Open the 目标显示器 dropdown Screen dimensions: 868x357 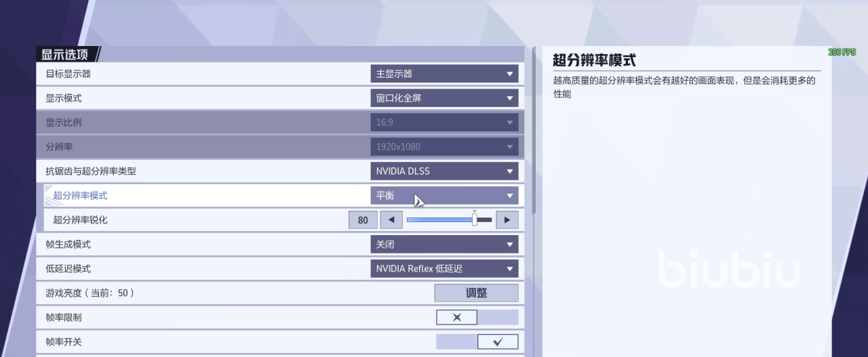(444, 74)
